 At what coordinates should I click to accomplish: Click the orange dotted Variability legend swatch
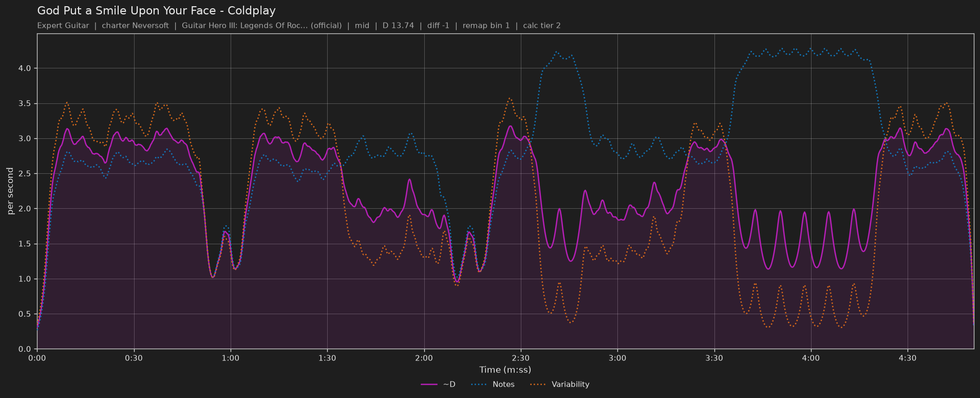click(x=538, y=385)
